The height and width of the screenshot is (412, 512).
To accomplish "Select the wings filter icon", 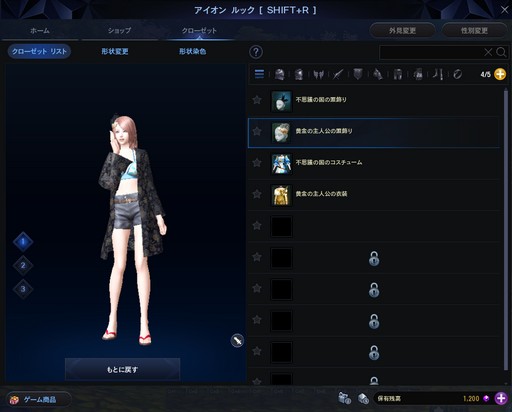I will coord(318,74).
